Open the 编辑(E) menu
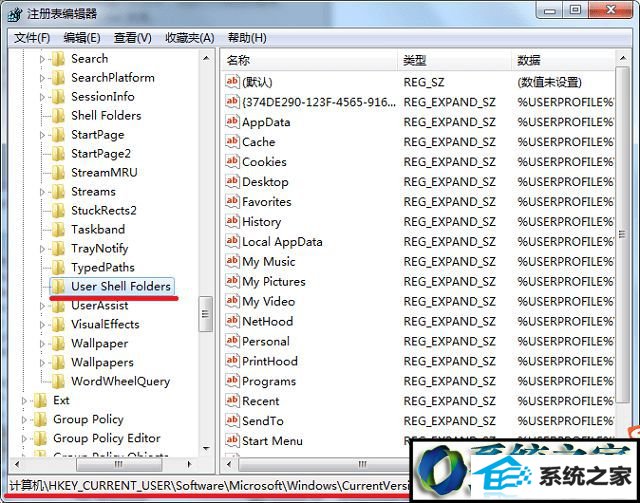Image resolution: width=640 pixels, height=503 pixels. 82,38
